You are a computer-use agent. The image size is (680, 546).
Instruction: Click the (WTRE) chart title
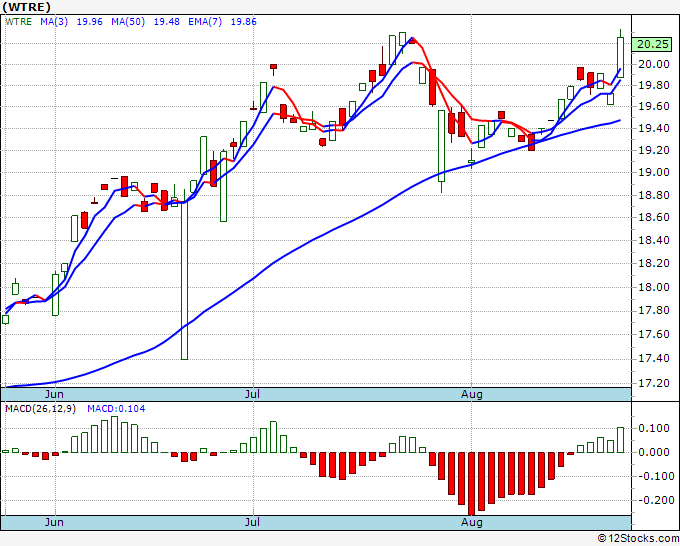tap(26, 7)
